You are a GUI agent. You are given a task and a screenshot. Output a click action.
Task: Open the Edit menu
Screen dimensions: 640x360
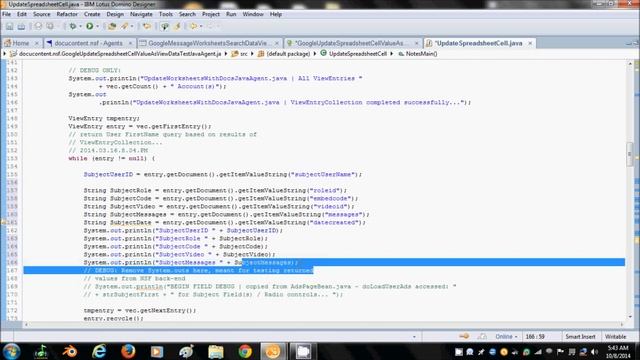tap(22, 14)
